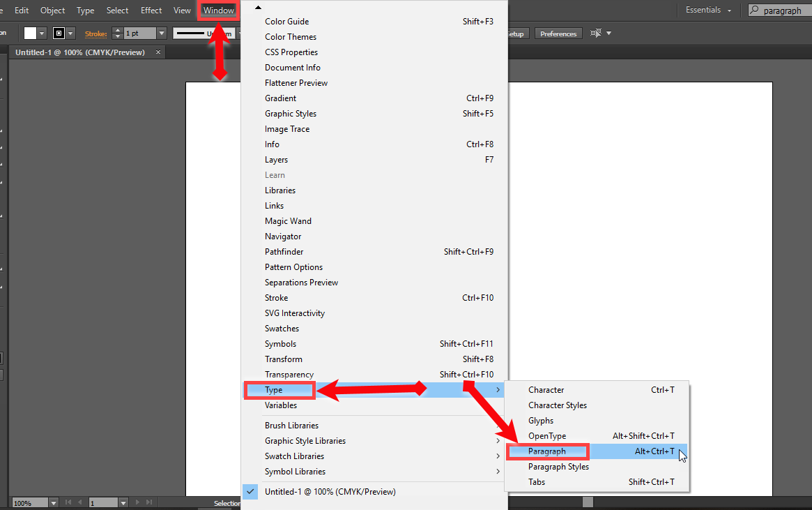The image size is (812, 510).
Task: Click the orange Stroke label link
Action: pyautogui.click(x=96, y=33)
